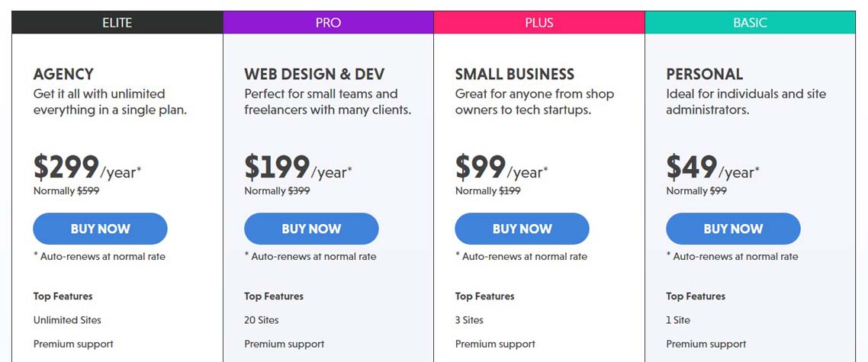Click Buy Now for the Personal plan

(x=733, y=229)
